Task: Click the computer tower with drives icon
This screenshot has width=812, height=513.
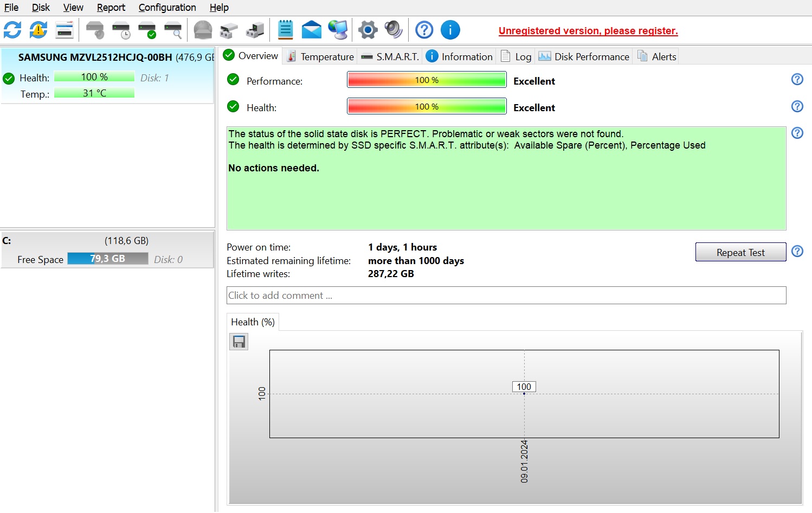Action: point(255,30)
